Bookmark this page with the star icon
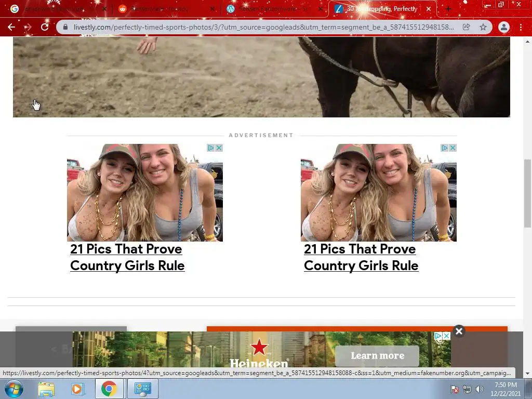Viewport: 532px width, 399px height. pyautogui.click(x=483, y=27)
